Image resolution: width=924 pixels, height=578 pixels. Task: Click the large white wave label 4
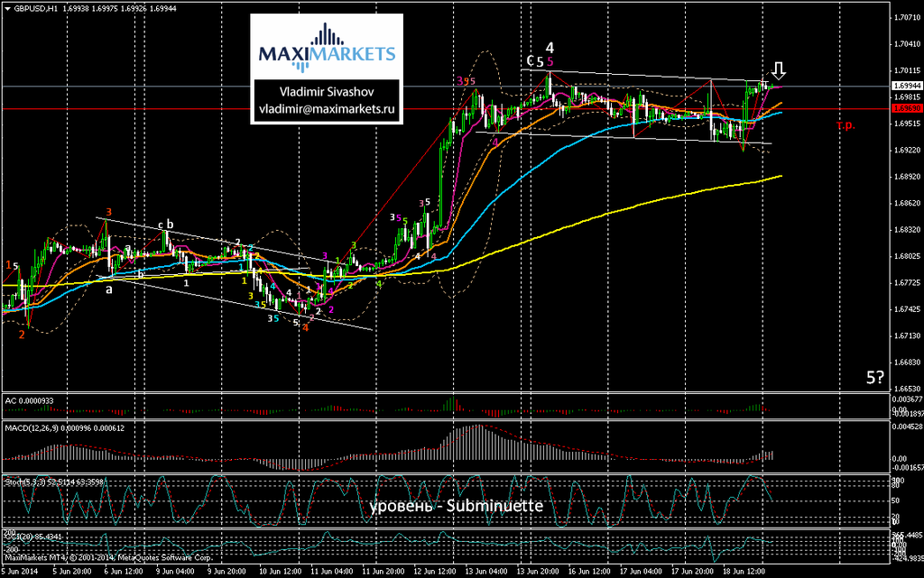tap(550, 48)
